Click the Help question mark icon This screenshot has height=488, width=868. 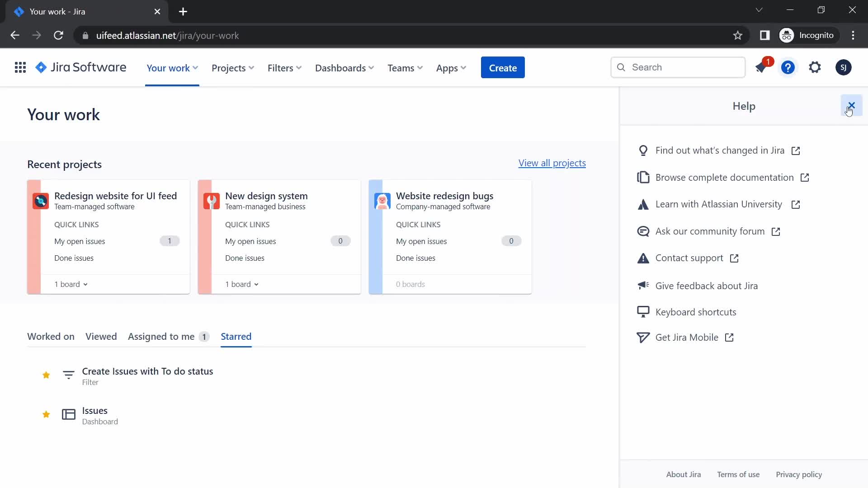coord(788,68)
